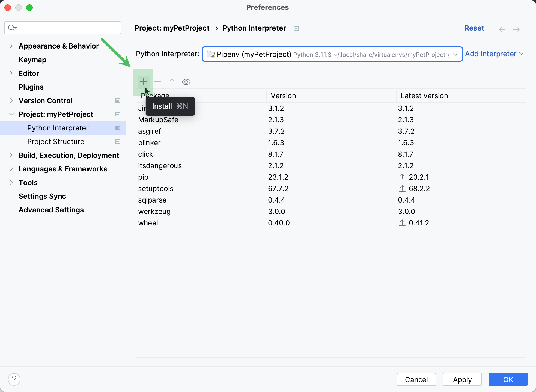Click the Upgrade package icon (arrow up)
Image resolution: width=536 pixels, height=392 pixels.
(x=172, y=82)
